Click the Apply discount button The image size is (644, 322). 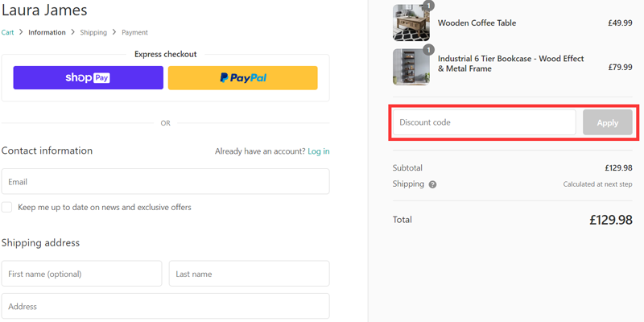(x=608, y=122)
